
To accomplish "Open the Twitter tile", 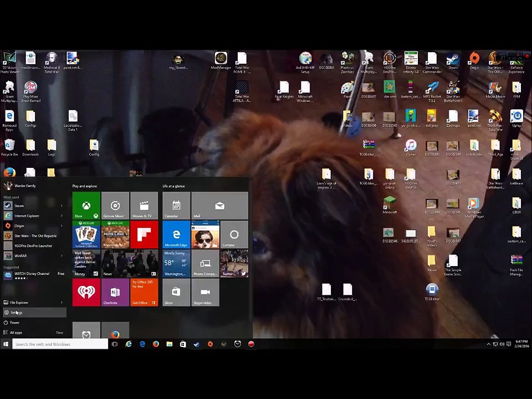I will tap(234, 264).
